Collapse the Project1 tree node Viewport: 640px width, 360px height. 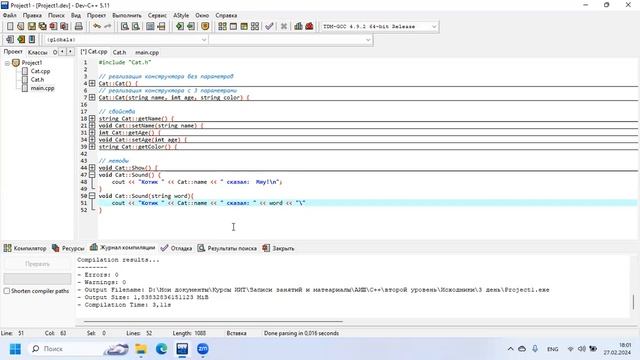point(7,63)
